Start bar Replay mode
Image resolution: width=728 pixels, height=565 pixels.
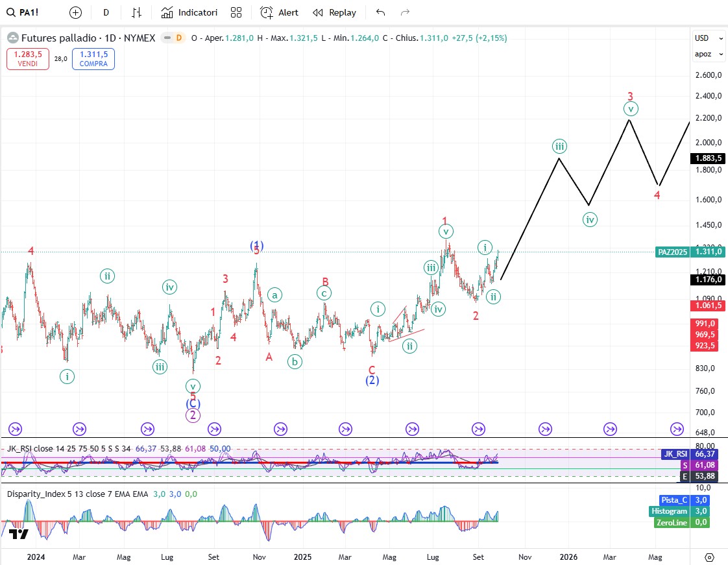tap(334, 12)
